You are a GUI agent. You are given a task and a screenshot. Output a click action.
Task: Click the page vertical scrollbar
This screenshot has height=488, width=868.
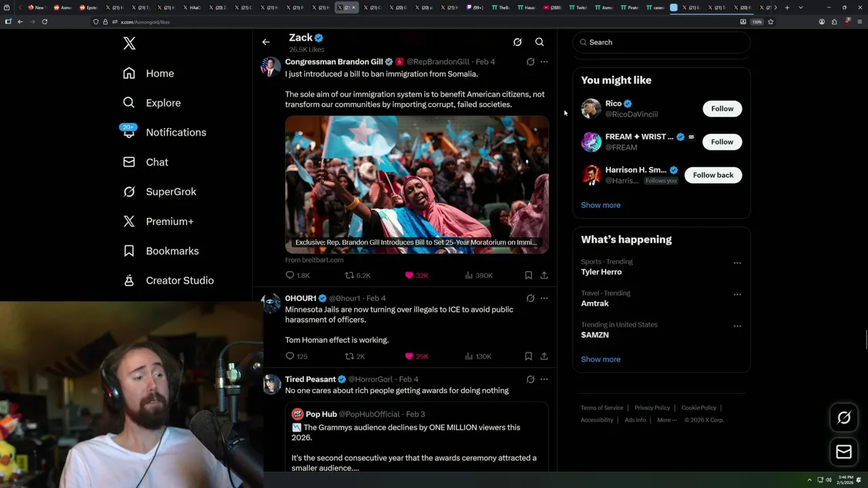pyautogui.click(x=865, y=339)
